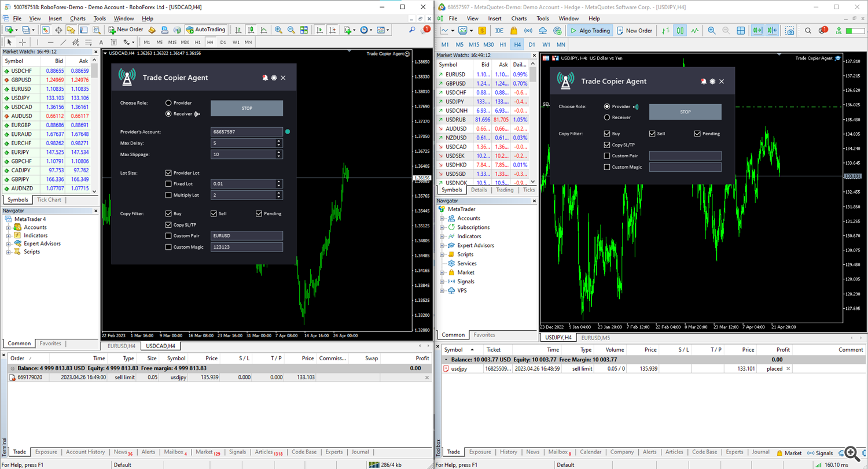
Task: Expand the Accounts node in MT5 Navigator
Action: pos(442,219)
